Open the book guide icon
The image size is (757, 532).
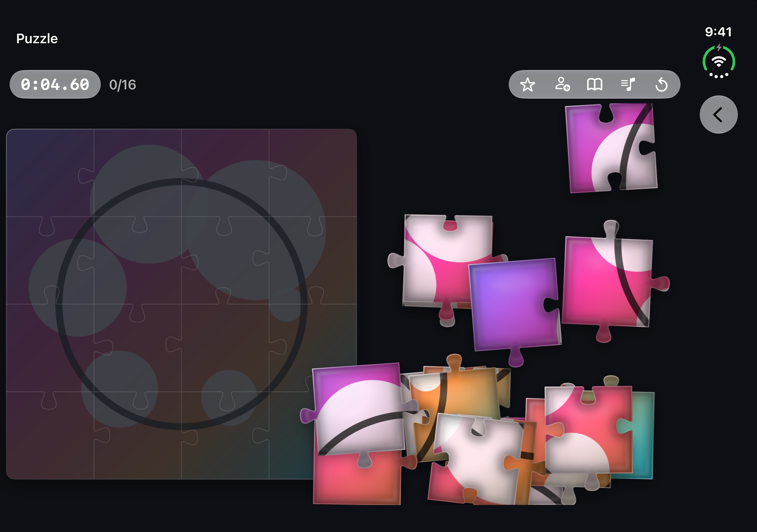pyautogui.click(x=594, y=85)
